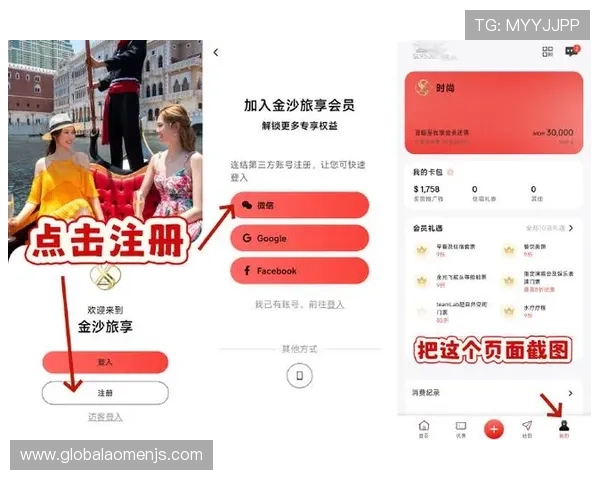This screenshot has width=600, height=480.
Task: Tap the 会员礼遇 section heading
Action: pyautogui.click(x=428, y=229)
